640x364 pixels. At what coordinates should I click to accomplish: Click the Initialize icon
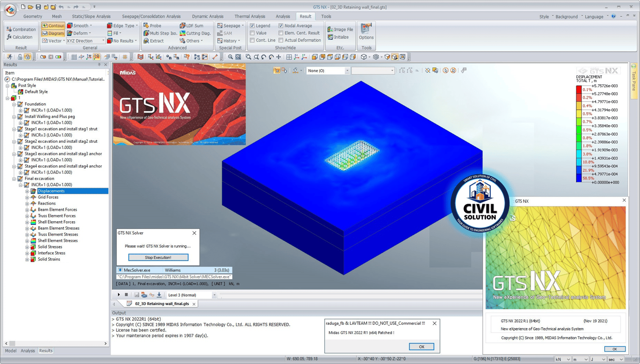coord(330,37)
